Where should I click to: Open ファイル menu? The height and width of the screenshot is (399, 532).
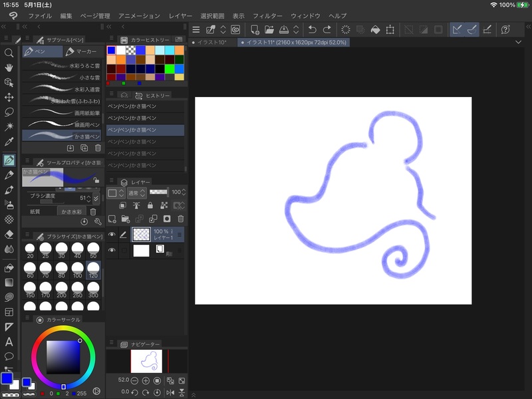pyautogui.click(x=40, y=16)
